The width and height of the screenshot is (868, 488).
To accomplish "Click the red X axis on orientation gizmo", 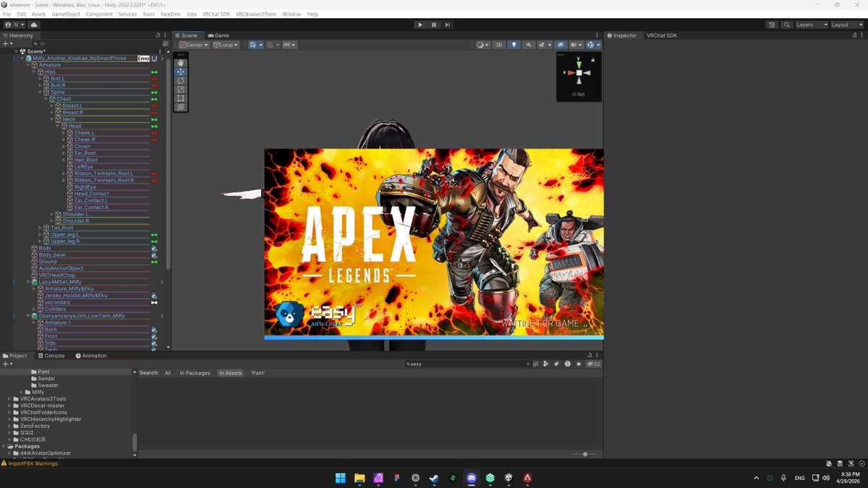I will (x=571, y=72).
